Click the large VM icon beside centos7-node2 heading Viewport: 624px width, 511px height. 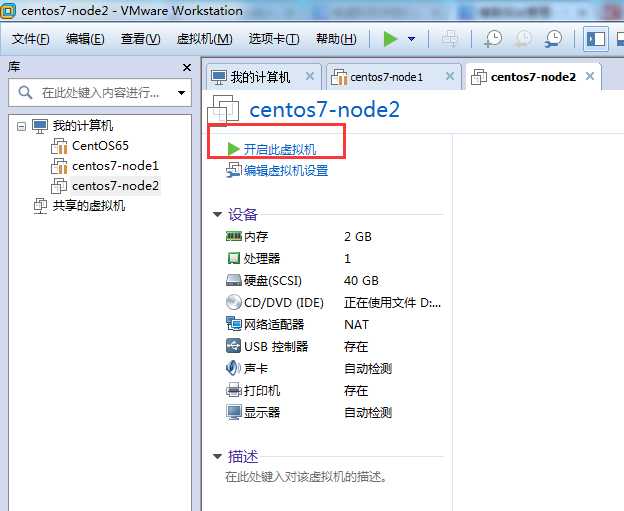pos(224,109)
